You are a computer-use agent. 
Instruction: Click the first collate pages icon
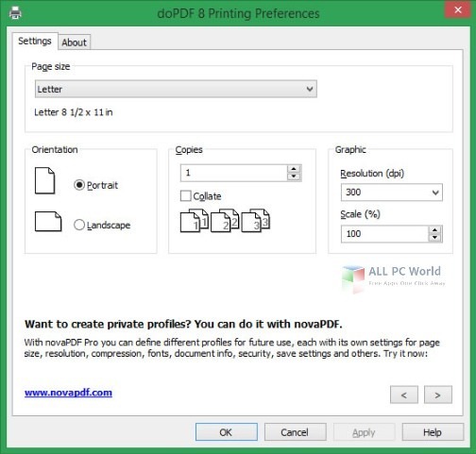pyautogui.click(x=195, y=221)
